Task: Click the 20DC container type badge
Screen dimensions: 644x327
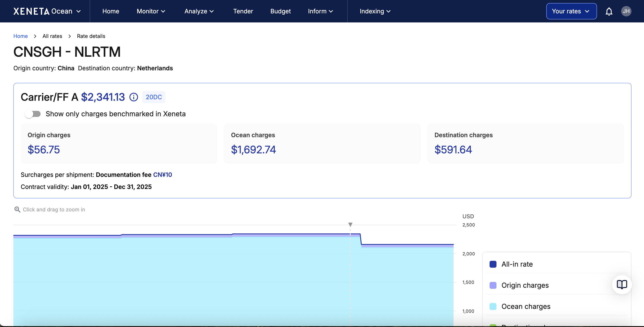Action: [154, 97]
